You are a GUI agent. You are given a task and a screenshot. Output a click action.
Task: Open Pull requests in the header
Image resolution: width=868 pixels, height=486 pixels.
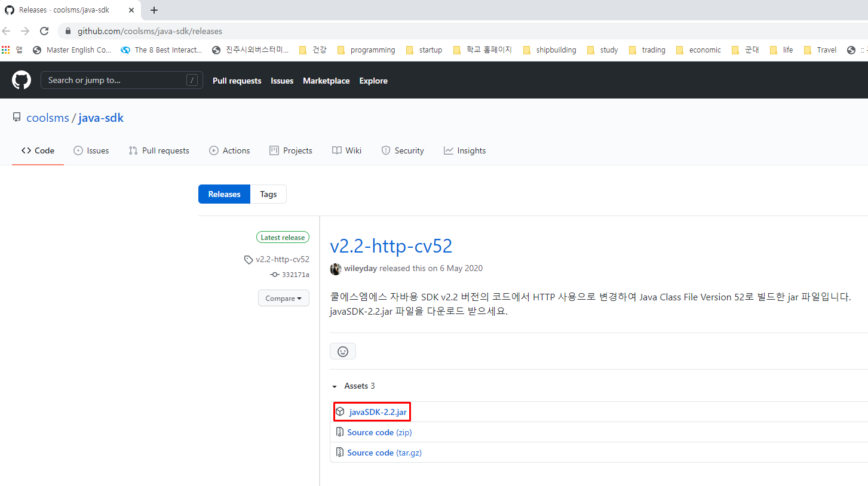[237, 81]
